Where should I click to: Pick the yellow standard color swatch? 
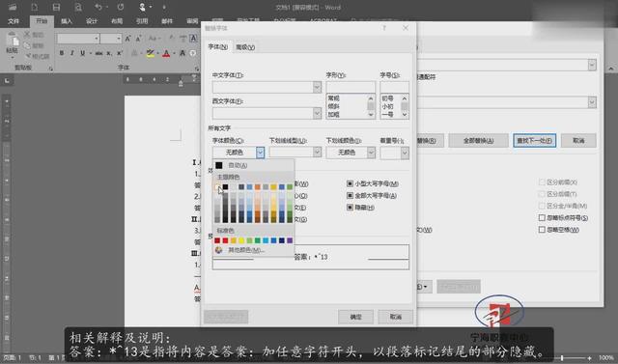(x=241, y=240)
